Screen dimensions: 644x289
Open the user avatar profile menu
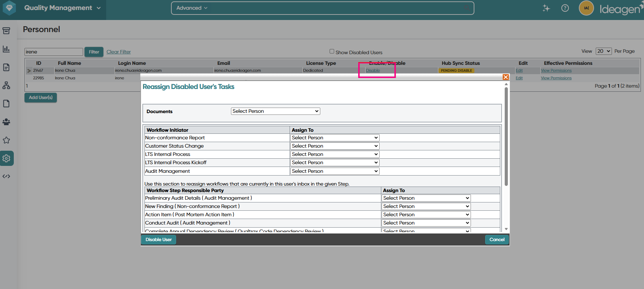click(586, 8)
